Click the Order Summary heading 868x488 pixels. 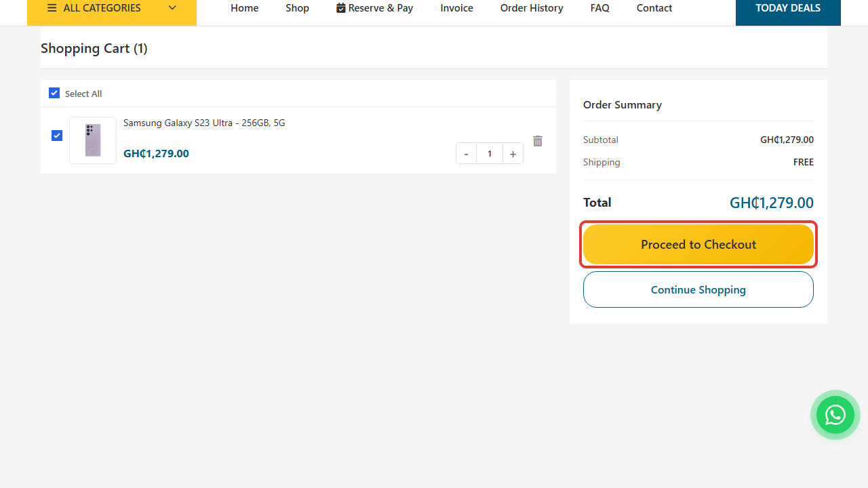click(x=623, y=104)
